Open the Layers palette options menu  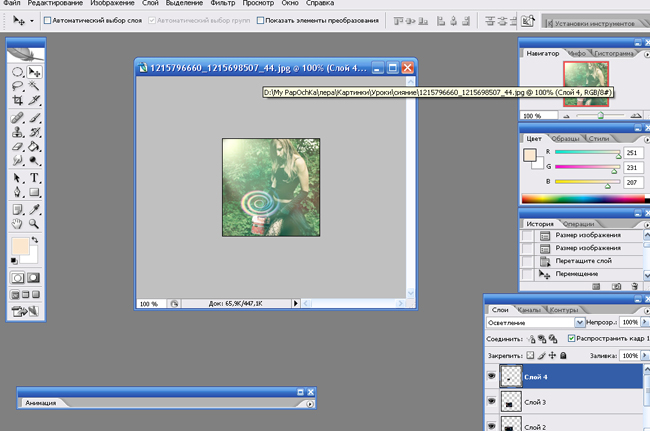click(647, 310)
